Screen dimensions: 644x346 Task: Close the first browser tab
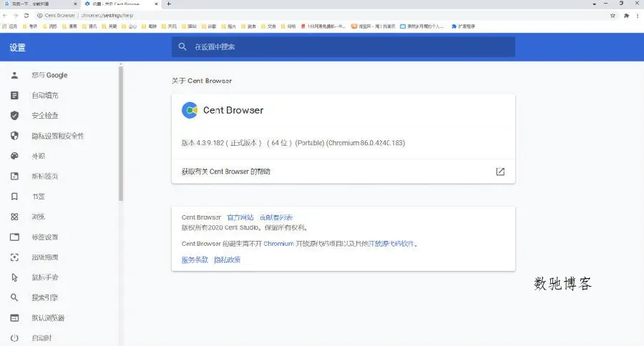click(75, 4)
